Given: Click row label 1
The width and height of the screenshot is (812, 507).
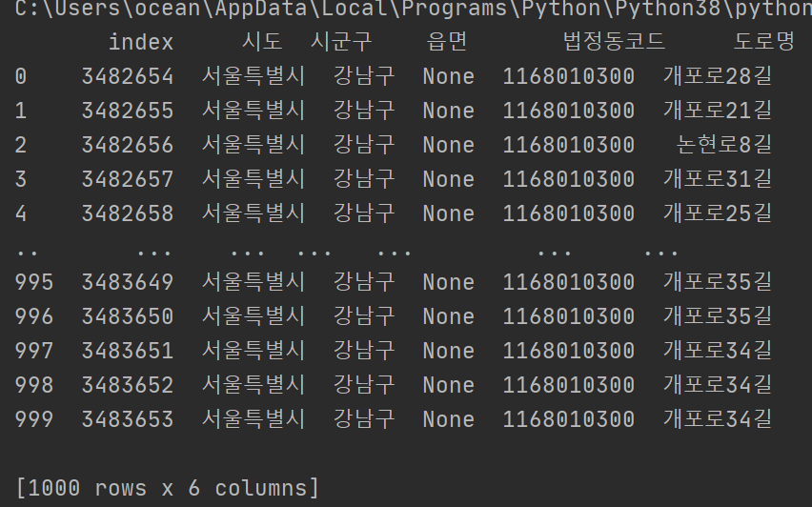Looking at the screenshot, I should [21, 111].
